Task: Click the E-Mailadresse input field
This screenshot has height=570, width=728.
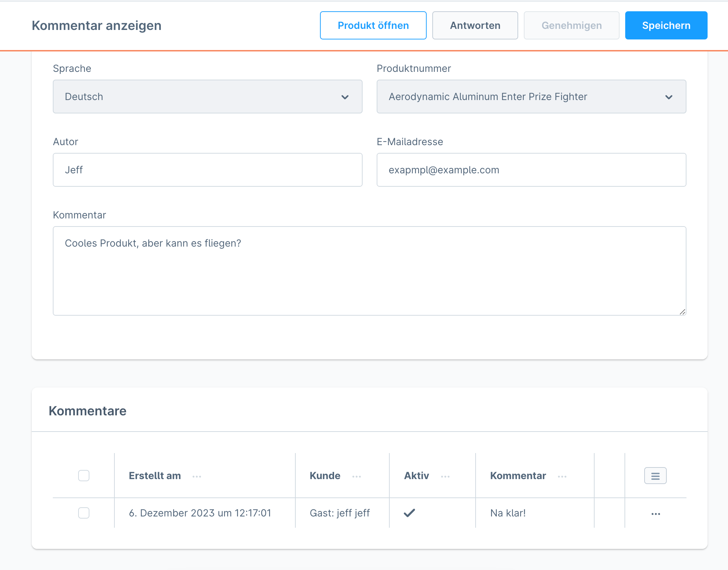Action: [532, 170]
